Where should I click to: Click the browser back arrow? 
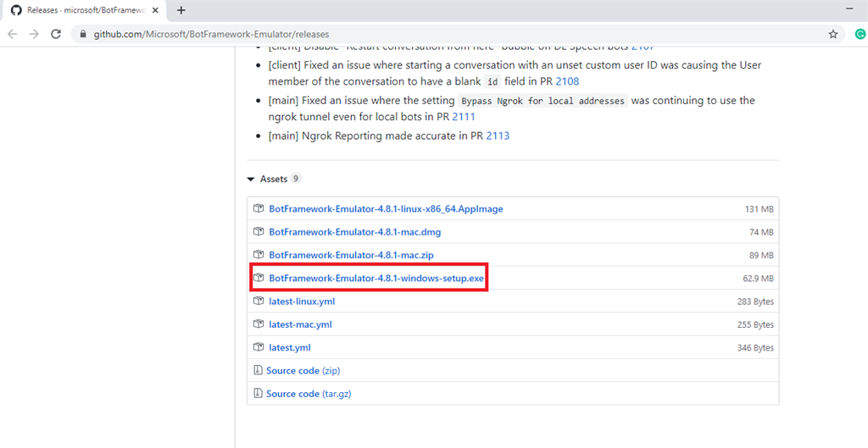click(13, 34)
